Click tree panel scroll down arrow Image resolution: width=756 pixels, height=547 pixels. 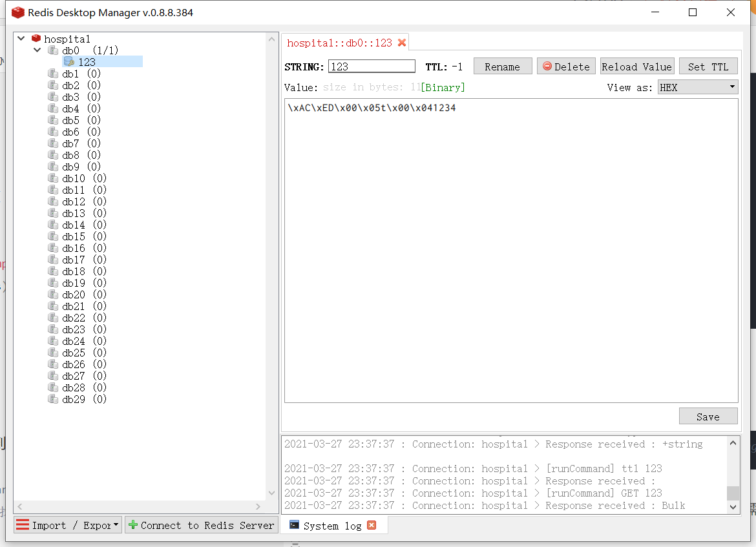pos(271,493)
